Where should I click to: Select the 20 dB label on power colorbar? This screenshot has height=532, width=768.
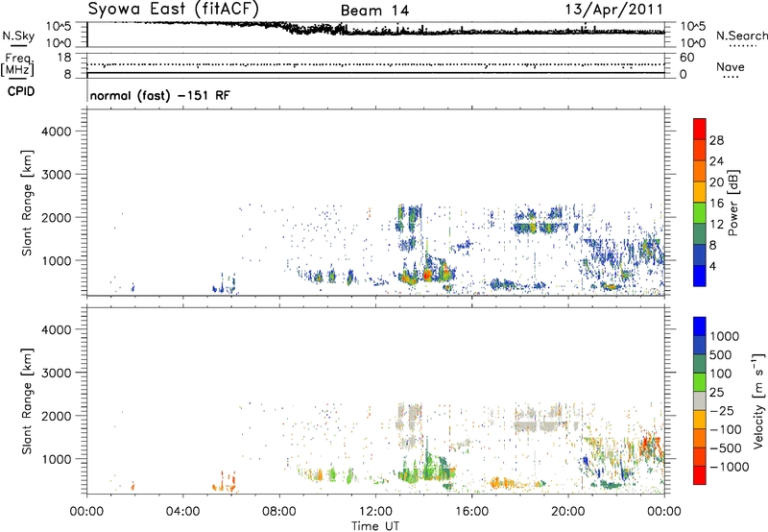716,182
